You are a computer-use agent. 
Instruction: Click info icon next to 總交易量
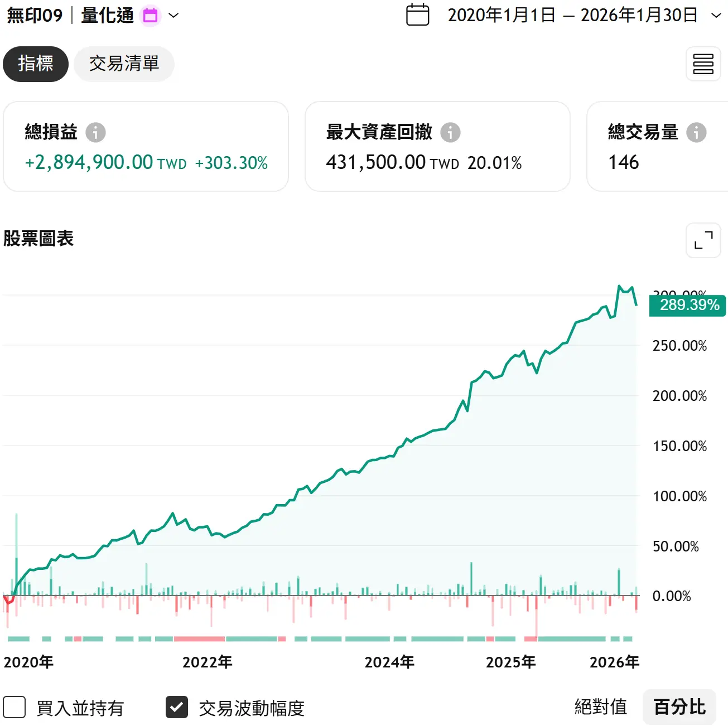click(x=696, y=133)
